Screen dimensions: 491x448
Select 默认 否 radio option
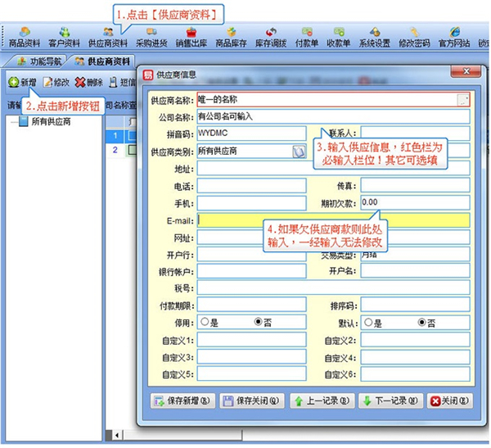coord(421,323)
